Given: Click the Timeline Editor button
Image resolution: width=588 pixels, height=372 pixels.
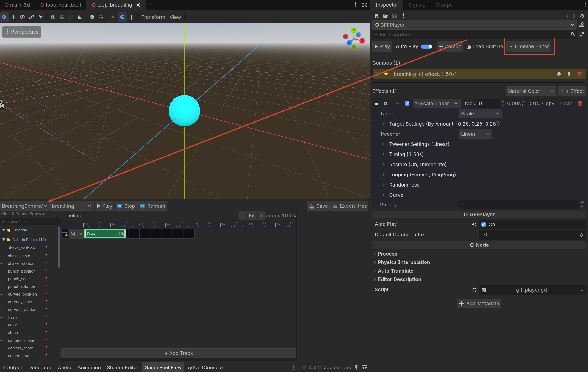Looking at the screenshot, I should pyautogui.click(x=529, y=46).
